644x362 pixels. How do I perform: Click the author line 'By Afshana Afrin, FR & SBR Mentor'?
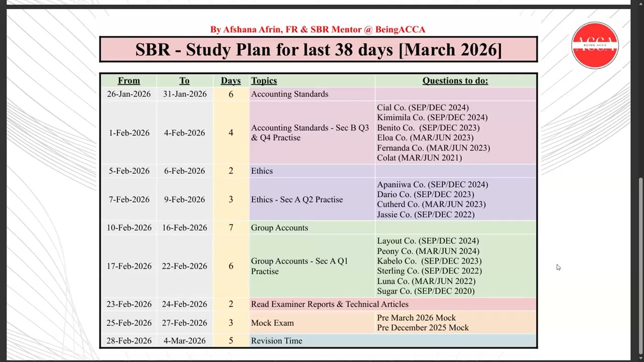pyautogui.click(x=285, y=30)
